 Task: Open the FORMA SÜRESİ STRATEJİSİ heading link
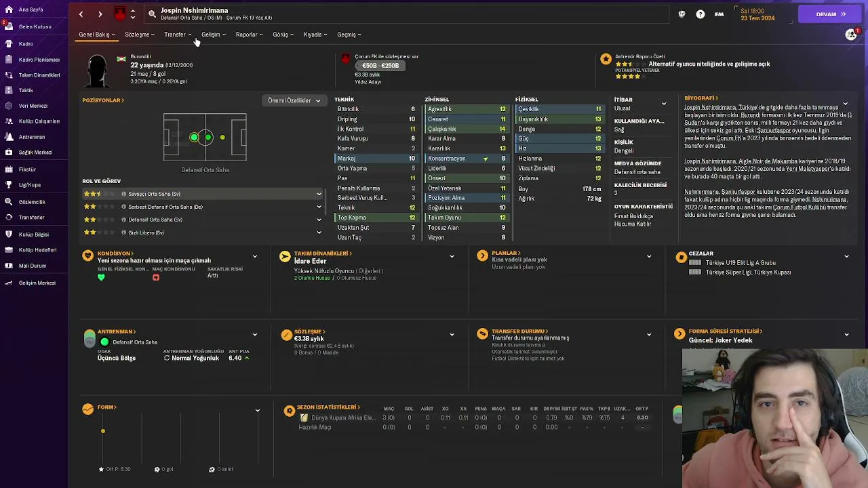(726, 331)
